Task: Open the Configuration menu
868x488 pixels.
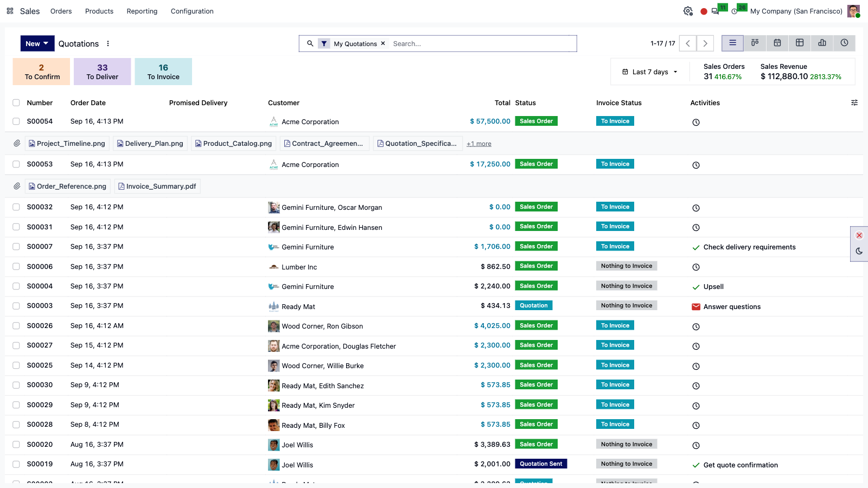Action: click(x=192, y=11)
